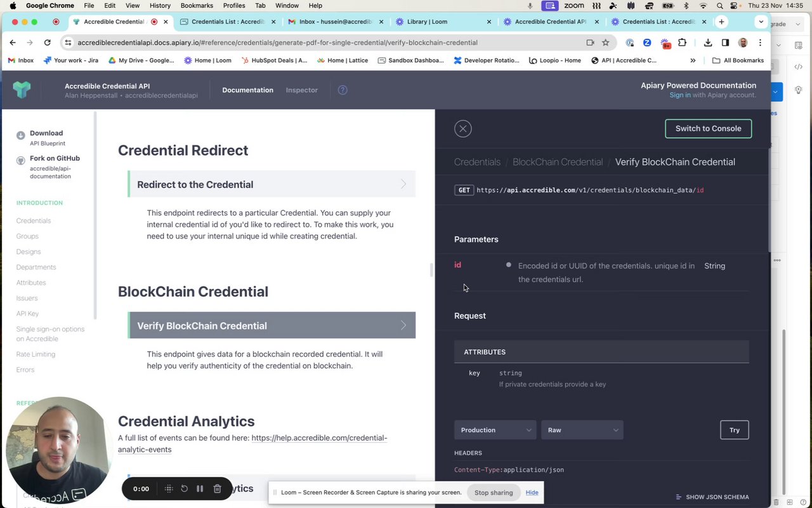812x508 pixels.
Task: Click the recording indicator dot on tab strip
Action: pos(56,22)
